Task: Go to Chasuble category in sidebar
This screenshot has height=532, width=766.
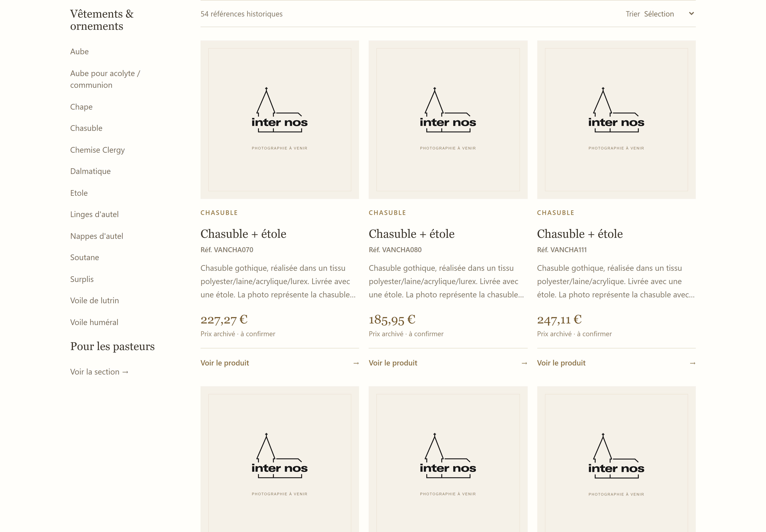Action: [x=86, y=128]
